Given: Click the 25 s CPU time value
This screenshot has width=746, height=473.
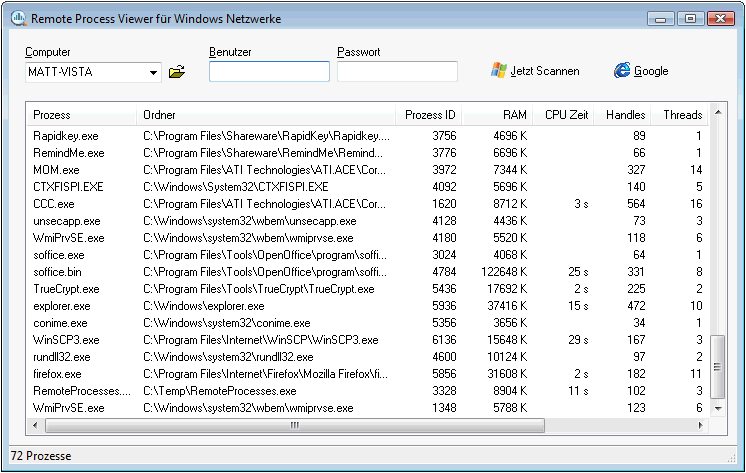Looking at the screenshot, I should pyautogui.click(x=578, y=272).
